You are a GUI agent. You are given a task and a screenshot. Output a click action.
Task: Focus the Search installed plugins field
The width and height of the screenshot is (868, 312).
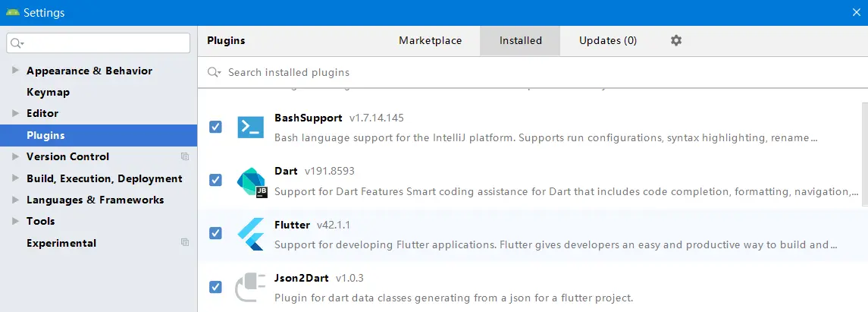[x=532, y=73]
